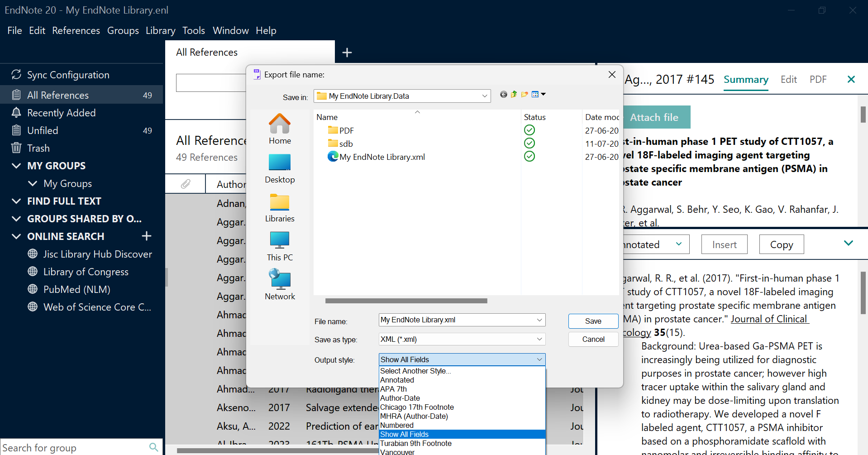This screenshot has height=455, width=868.
Task: Select the sdb folder
Action: click(x=340, y=144)
